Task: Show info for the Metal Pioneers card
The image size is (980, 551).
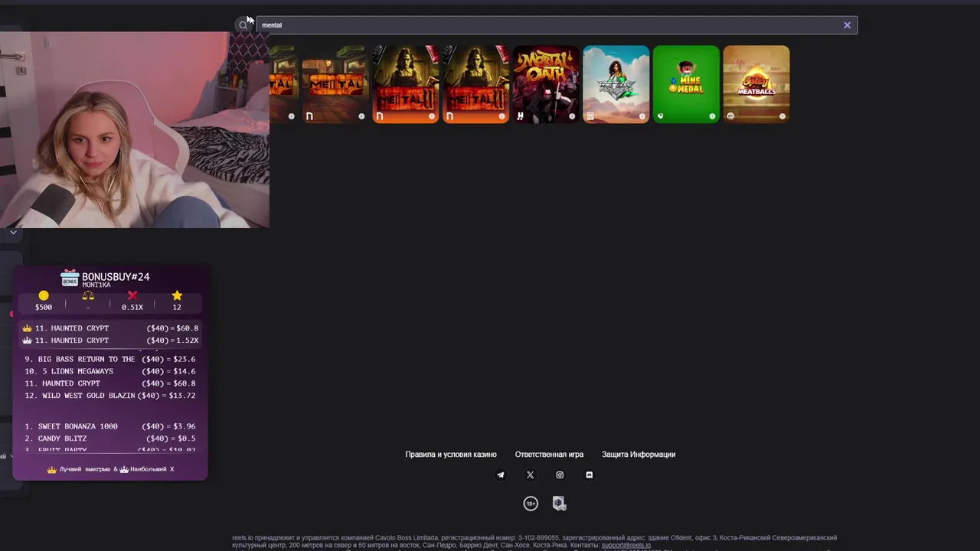Action: pos(642,116)
